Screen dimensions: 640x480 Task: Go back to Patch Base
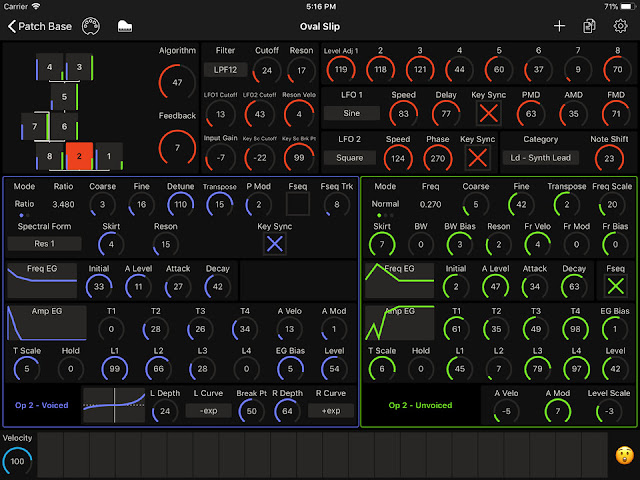pos(40,27)
